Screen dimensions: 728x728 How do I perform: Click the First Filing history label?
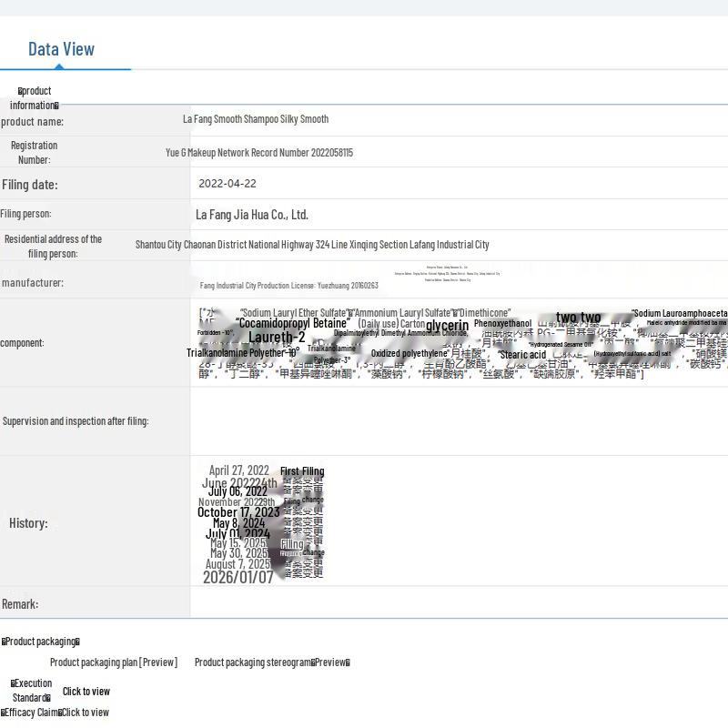302,471
